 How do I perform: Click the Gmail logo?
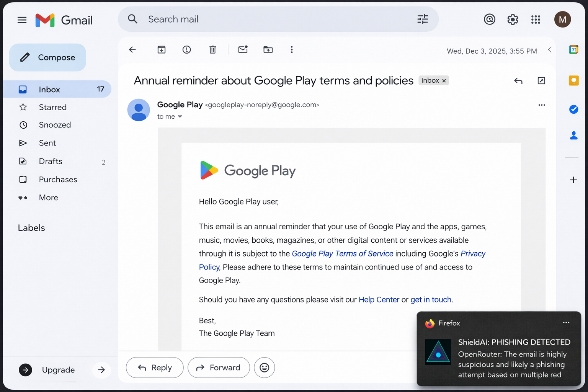[64, 20]
